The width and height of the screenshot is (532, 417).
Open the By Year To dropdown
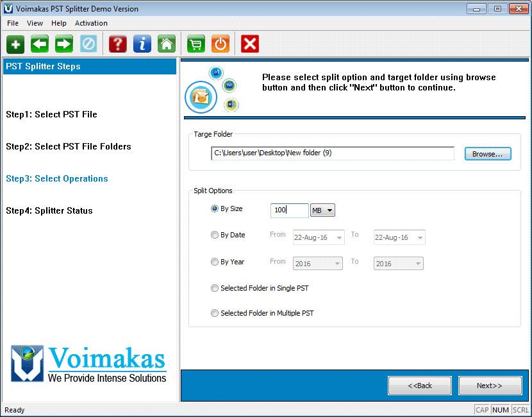(x=398, y=264)
